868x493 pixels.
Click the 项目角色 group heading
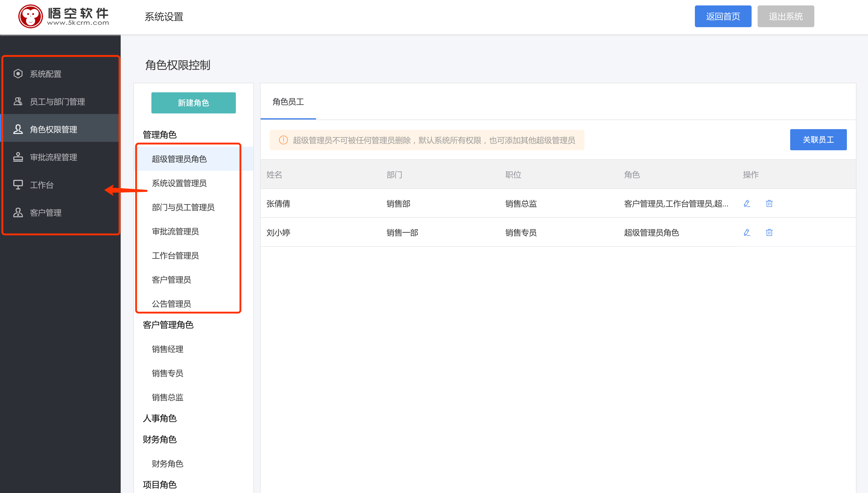[x=159, y=485]
